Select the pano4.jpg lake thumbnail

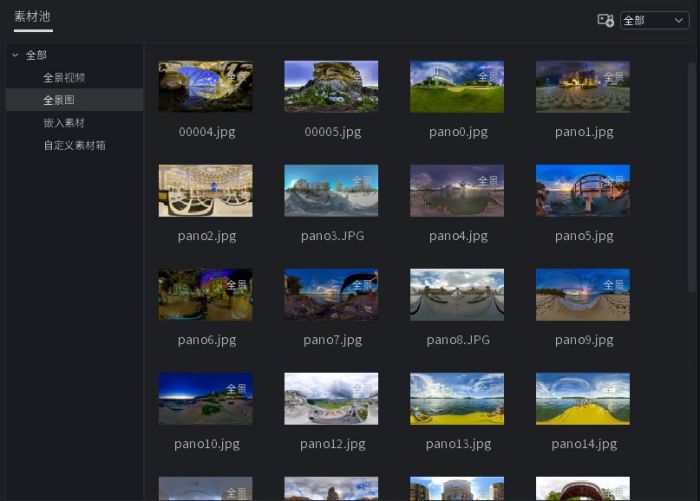point(457,191)
